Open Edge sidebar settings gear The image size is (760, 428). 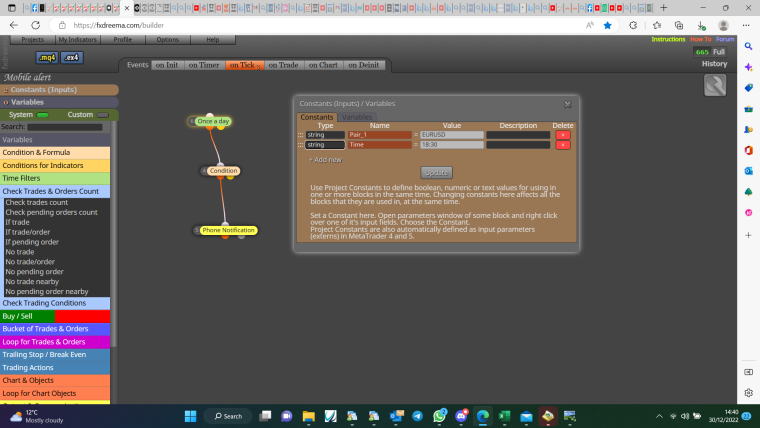pos(748,393)
